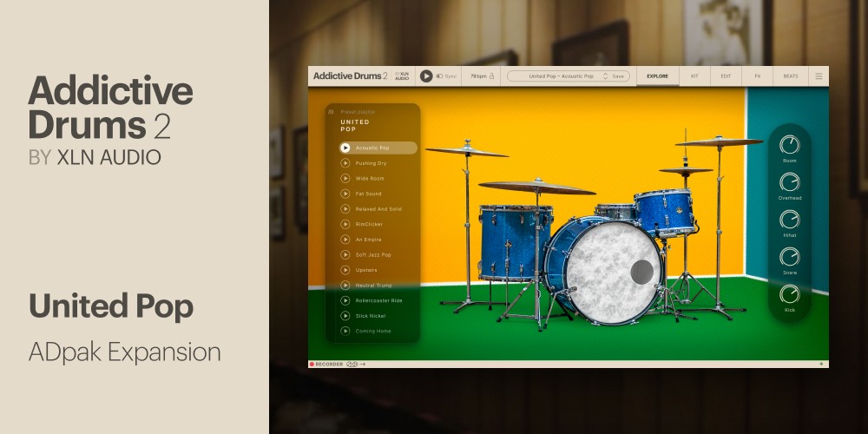Screen dimensions: 868x434
Task: Play the Pushing Dry preset preview
Action: point(345,163)
